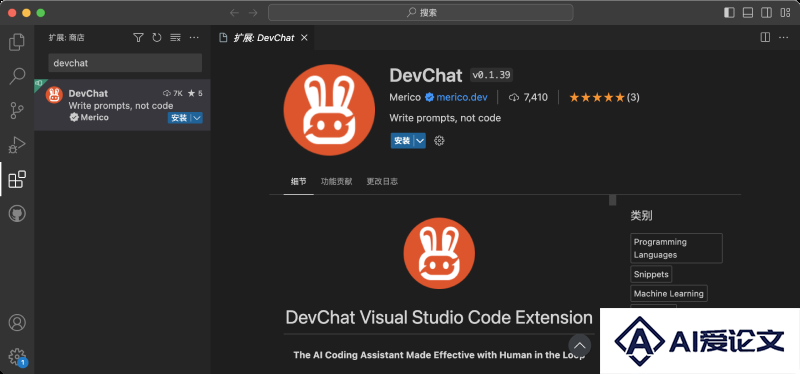This screenshot has width=800, height=374.
Task: Switch to the 细节 tab
Action: pos(298,181)
